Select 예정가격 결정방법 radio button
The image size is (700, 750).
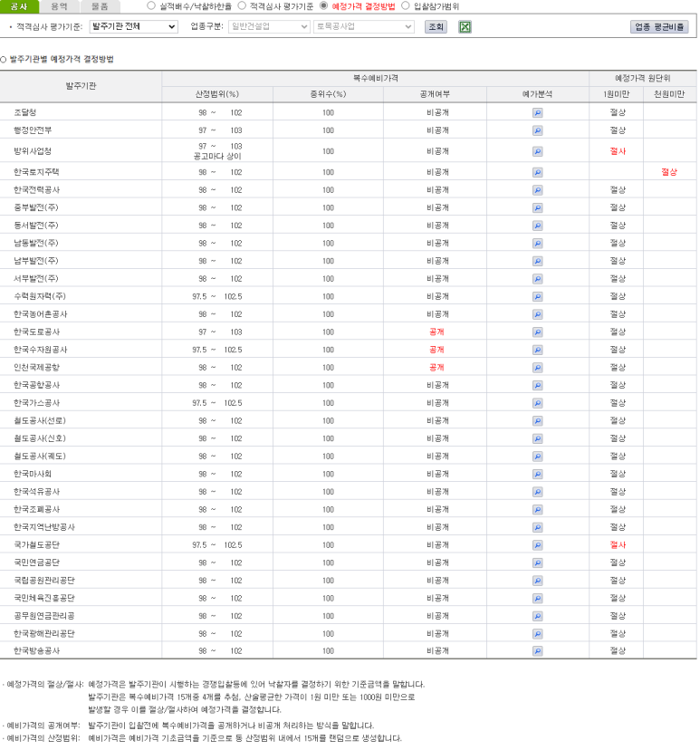click(x=323, y=5)
